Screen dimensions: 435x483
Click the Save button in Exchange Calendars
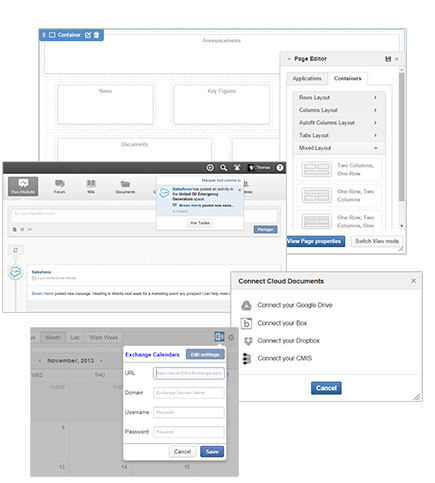(212, 452)
